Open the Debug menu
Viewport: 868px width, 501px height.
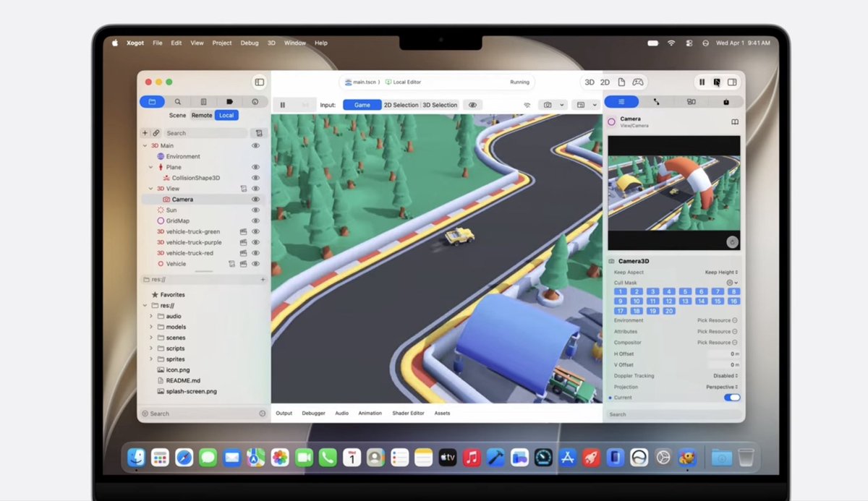click(249, 43)
